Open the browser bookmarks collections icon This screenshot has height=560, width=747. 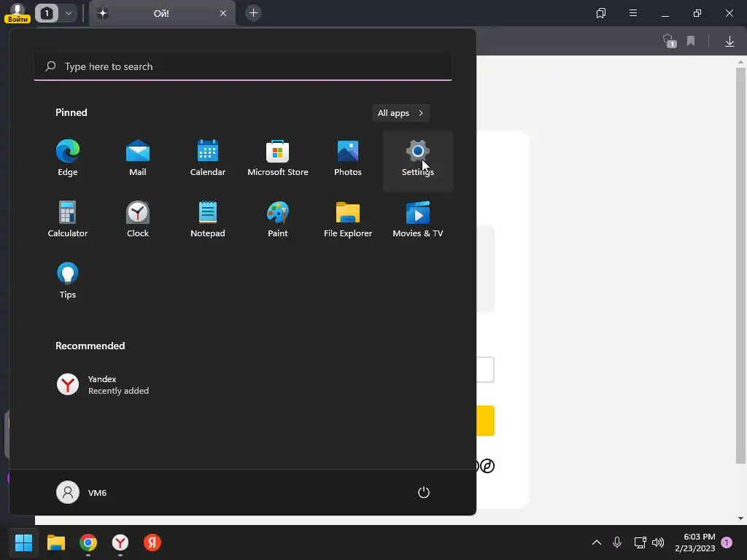coord(601,13)
